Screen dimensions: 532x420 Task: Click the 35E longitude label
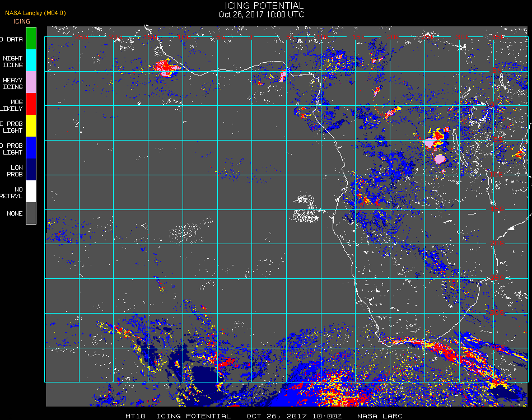pyautogui.click(x=498, y=37)
